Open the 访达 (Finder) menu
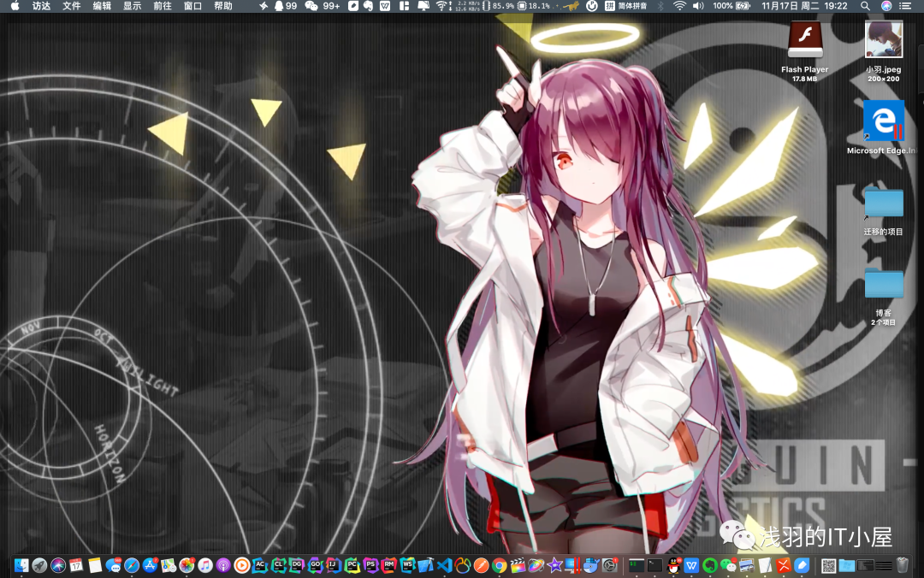Viewport: 924px width, 578px height. point(41,6)
